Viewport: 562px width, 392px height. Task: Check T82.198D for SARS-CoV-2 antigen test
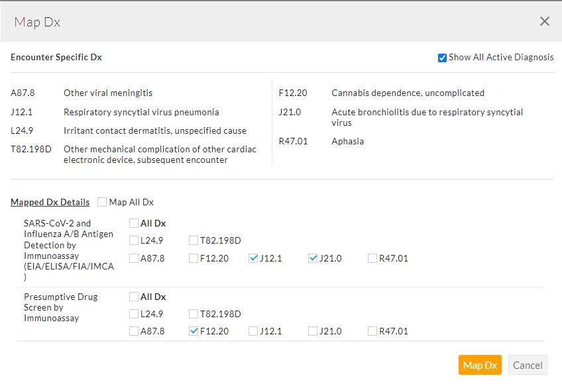[194, 241]
